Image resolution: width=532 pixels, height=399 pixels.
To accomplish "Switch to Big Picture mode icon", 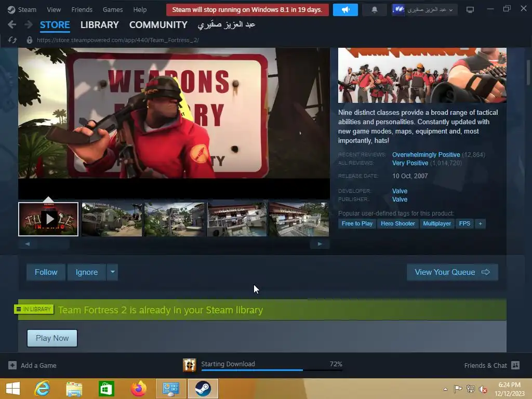I will tap(470, 9).
